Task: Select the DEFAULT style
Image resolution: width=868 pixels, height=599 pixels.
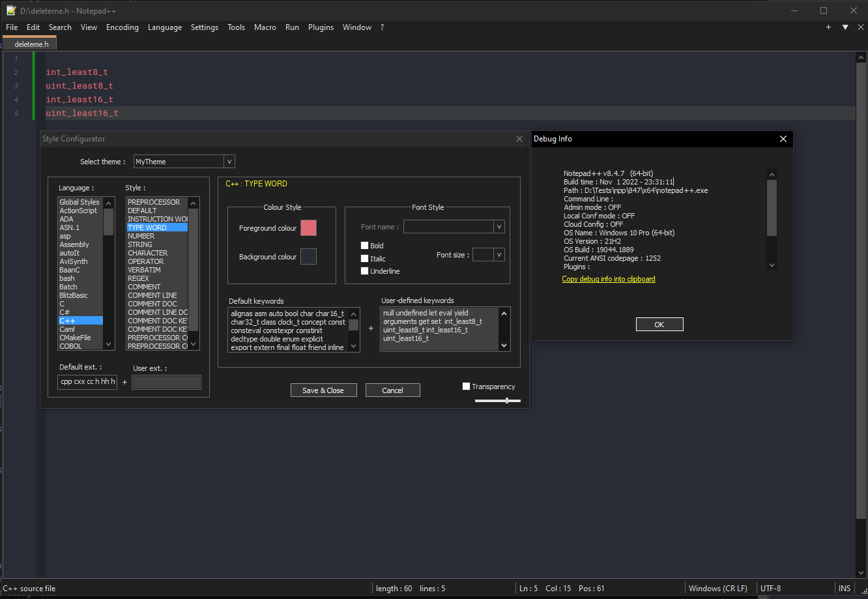Action: pos(157,211)
